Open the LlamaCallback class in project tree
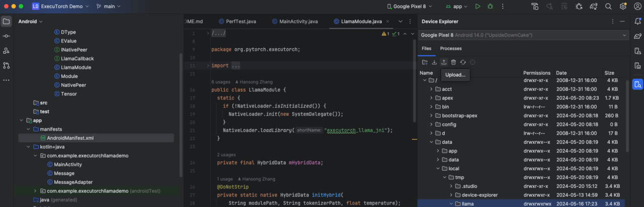 [77, 58]
